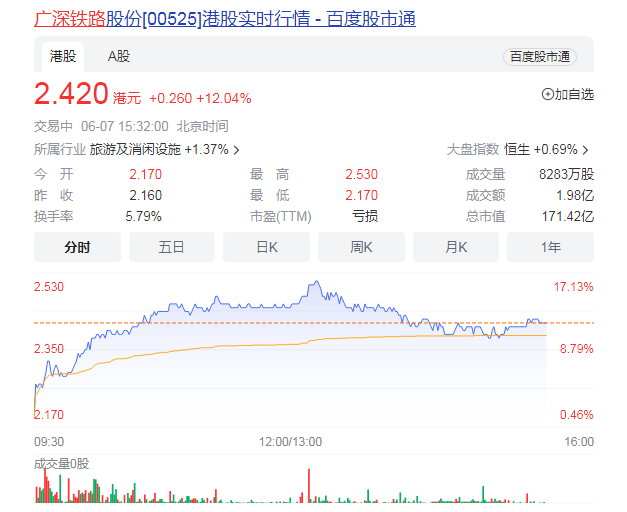Switch to the A股 tab
The height and width of the screenshot is (512, 627).
point(118,56)
